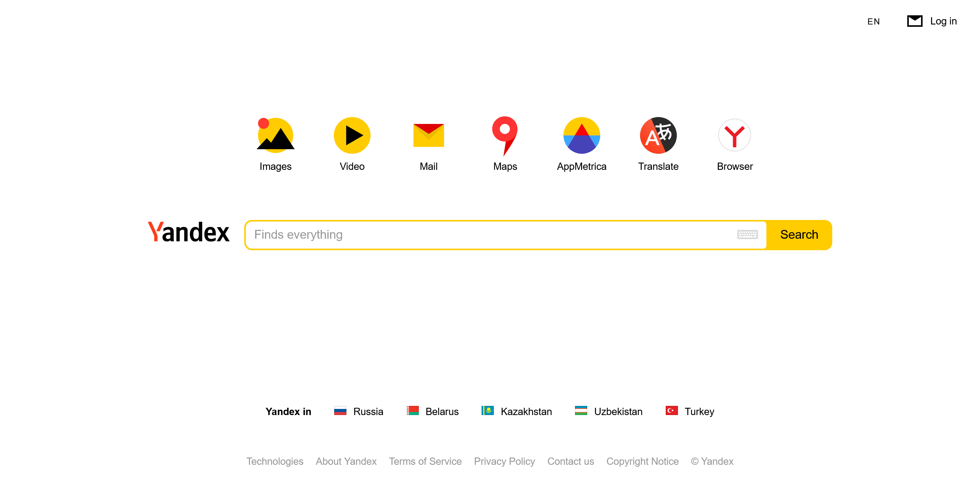This screenshot has height=482, width=980.
Task: Open the Yandex Video play icon
Action: 352,135
